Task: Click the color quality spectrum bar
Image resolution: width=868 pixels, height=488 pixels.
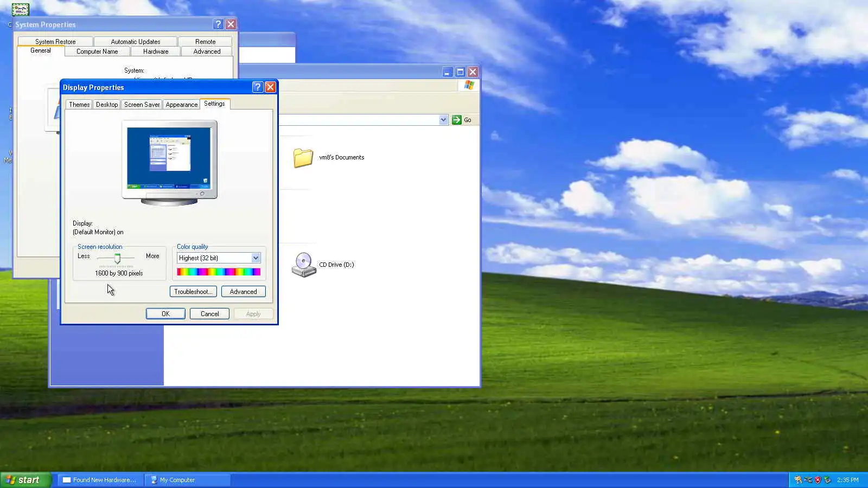Action: coord(219,272)
